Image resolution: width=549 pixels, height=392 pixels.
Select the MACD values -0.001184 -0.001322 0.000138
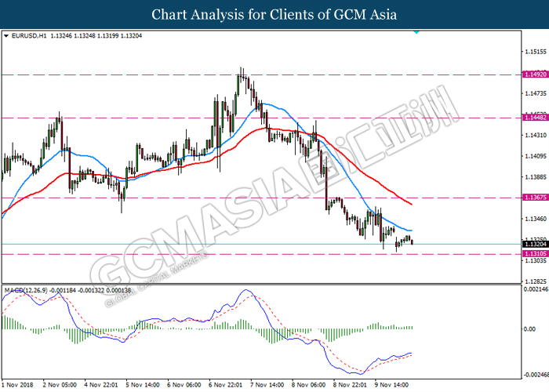[90, 290]
